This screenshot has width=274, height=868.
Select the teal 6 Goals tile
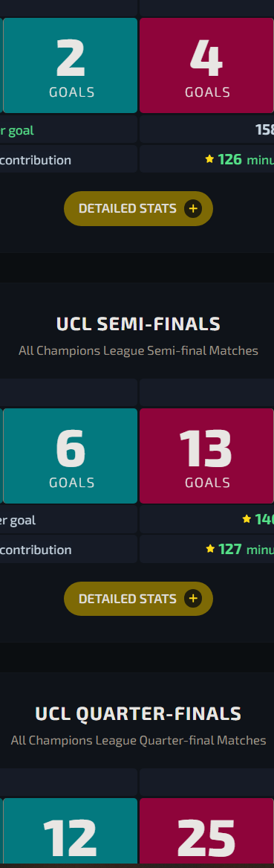click(x=70, y=456)
